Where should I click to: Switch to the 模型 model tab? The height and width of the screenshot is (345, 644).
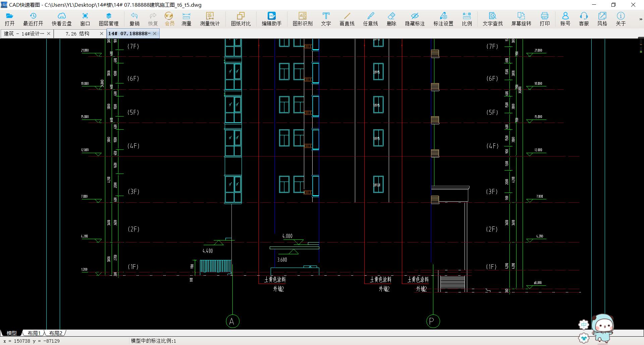click(12, 333)
